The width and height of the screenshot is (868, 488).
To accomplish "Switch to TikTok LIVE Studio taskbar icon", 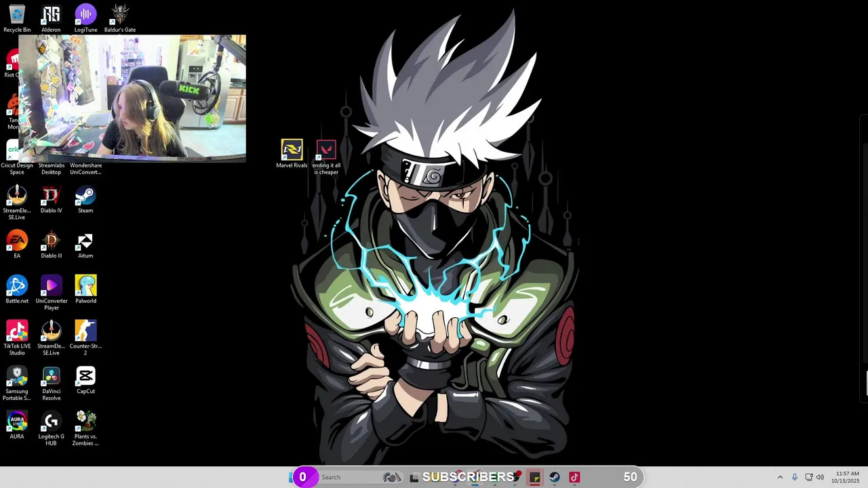I will [x=574, y=477].
